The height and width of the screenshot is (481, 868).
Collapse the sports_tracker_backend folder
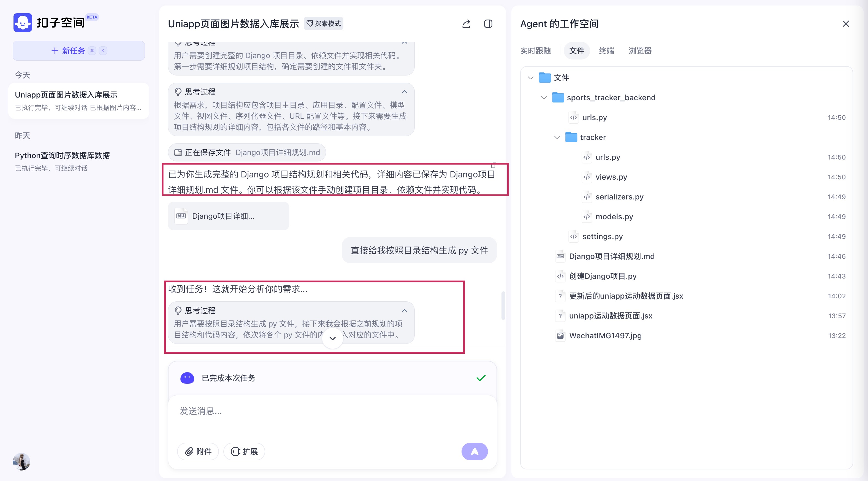coord(544,98)
